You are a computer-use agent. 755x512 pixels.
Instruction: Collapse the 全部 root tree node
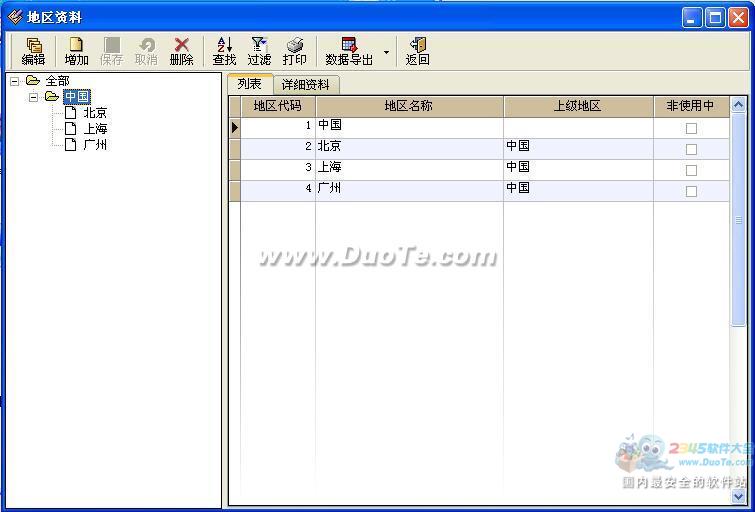[15, 81]
